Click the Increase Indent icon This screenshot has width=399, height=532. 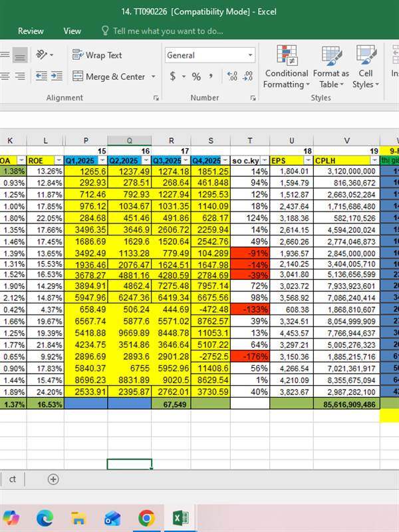click(x=57, y=76)
